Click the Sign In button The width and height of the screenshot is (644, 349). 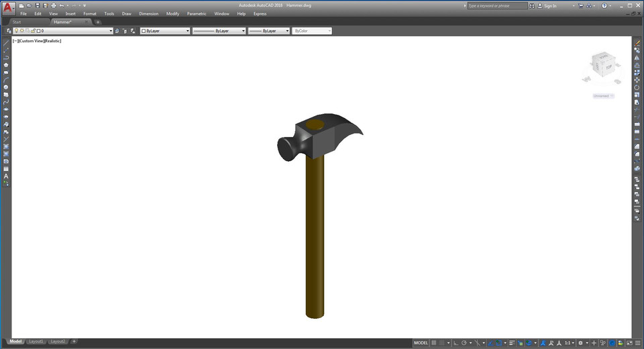(547, 6)
